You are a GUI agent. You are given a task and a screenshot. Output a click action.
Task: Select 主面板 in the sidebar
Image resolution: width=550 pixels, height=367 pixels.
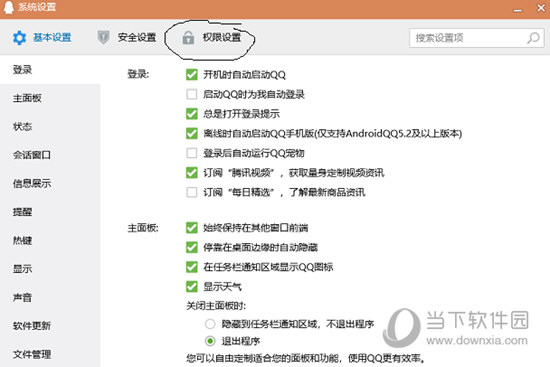27,98
